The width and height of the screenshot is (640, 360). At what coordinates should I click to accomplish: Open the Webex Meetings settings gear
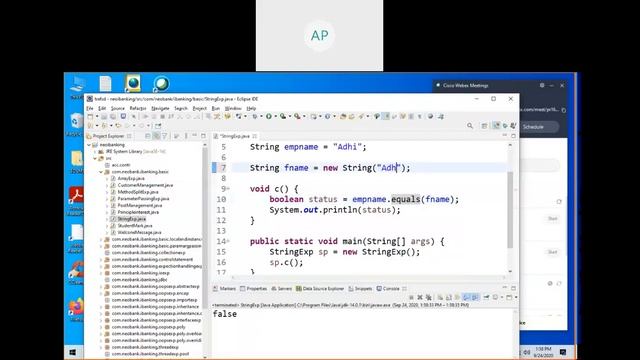pos(542,85)
